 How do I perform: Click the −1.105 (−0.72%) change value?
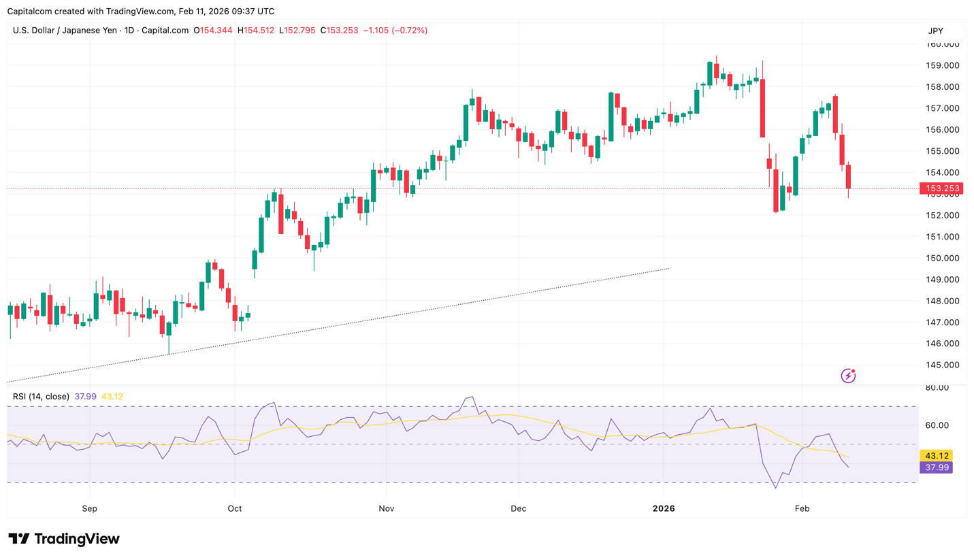pyautogui.click(x=395, y=31)
